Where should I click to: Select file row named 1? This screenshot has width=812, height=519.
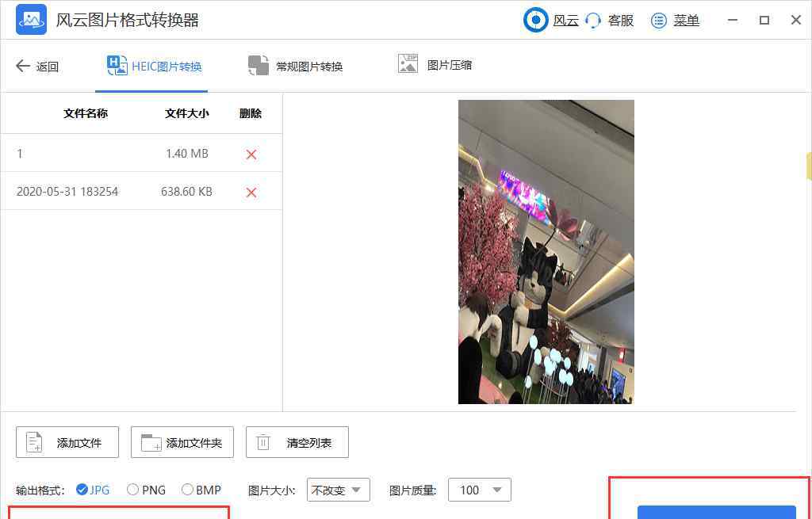[x=141, y=154]
